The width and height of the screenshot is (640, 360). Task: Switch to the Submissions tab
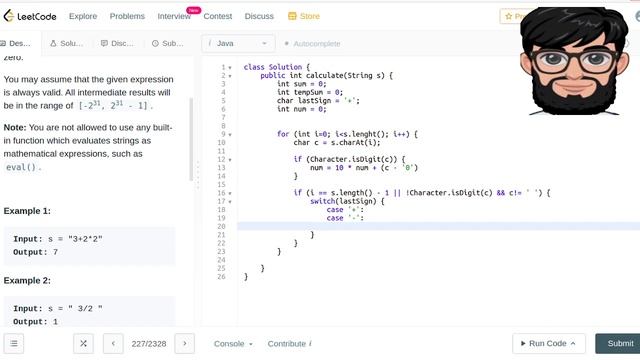pos(168,43)
